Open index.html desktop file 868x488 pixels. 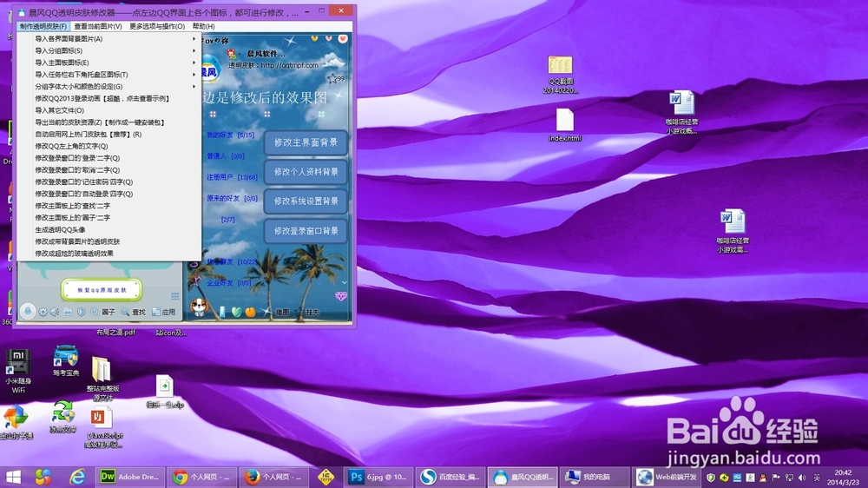click(565, 125)
